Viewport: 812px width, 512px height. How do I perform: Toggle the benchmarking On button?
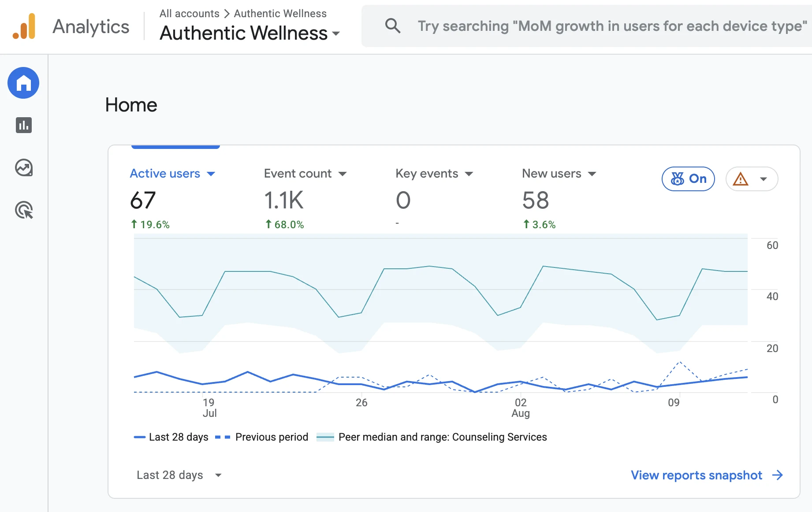point(688,179)
